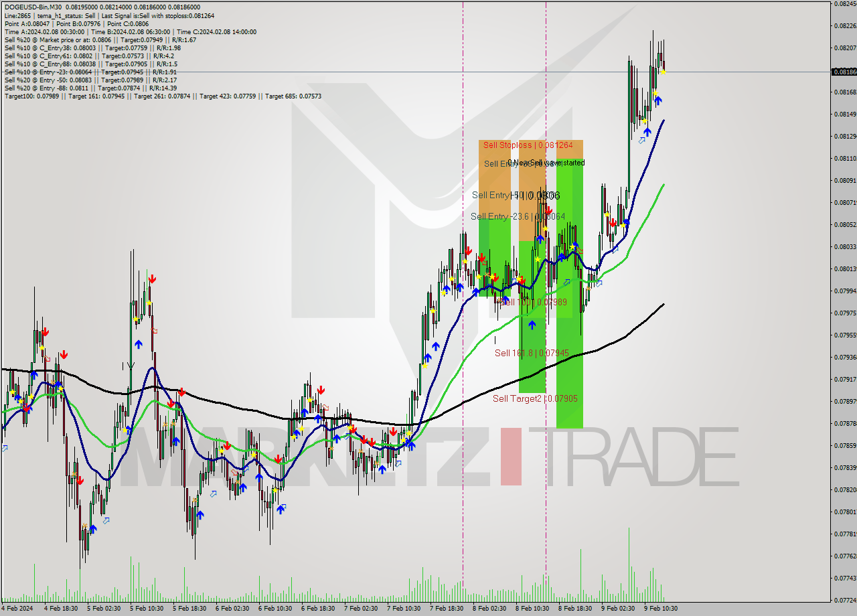857x616 pixels.
Task: Click the 0.08052 price axis label
Action: point(844,224)
